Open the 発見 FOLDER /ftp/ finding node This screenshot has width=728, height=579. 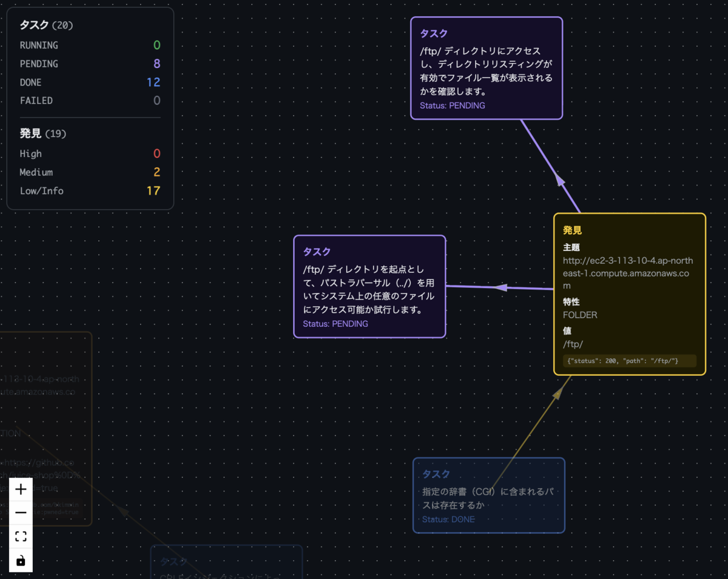coord(630,294)
